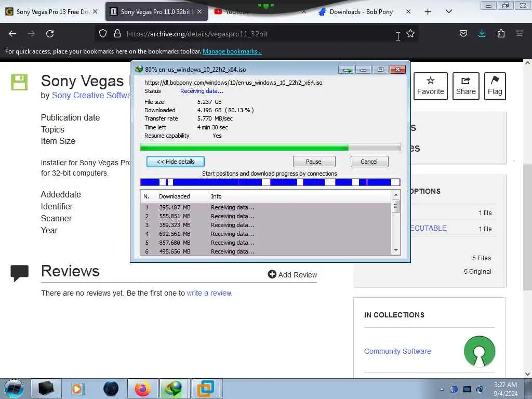Open Firefox from the taskbar

pos(142,389)
